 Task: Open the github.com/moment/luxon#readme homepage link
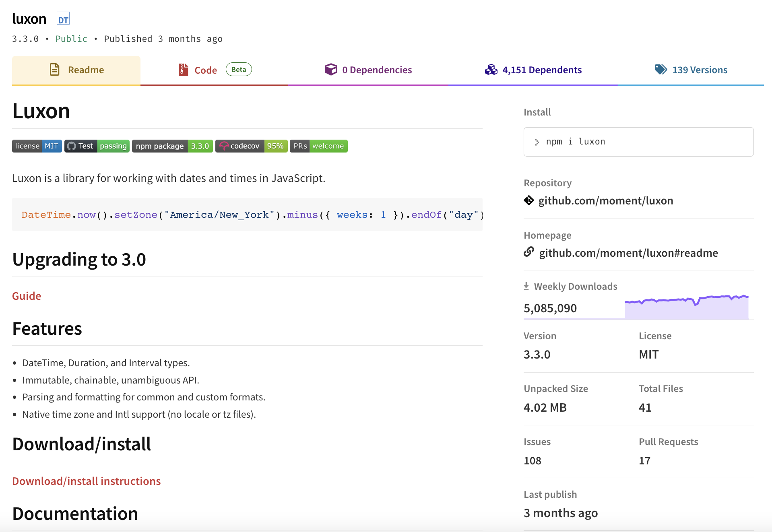(x=628, y=253)
